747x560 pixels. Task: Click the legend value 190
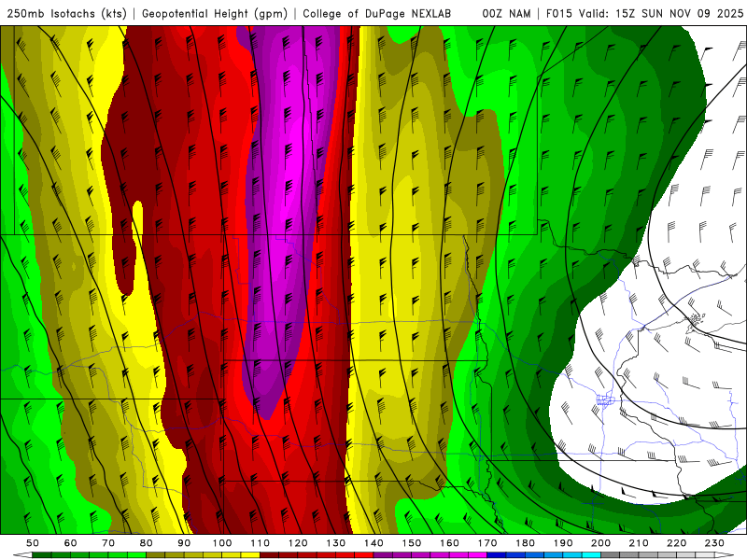point(563,543)
